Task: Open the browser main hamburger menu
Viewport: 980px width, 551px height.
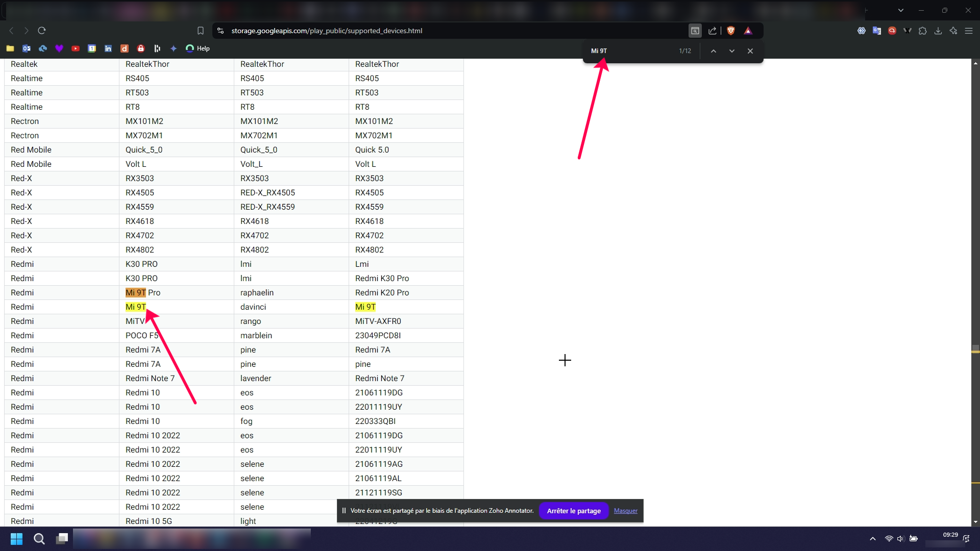Action: point(969,31)
